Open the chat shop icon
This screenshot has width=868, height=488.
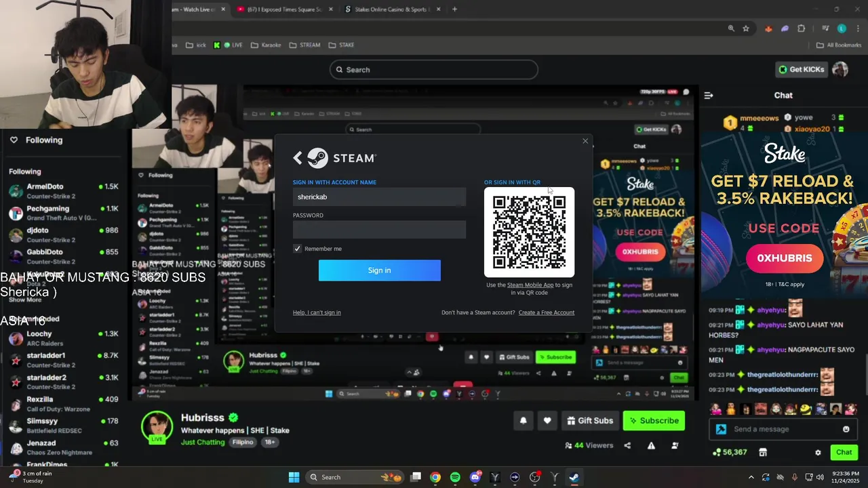coord(762,452)
